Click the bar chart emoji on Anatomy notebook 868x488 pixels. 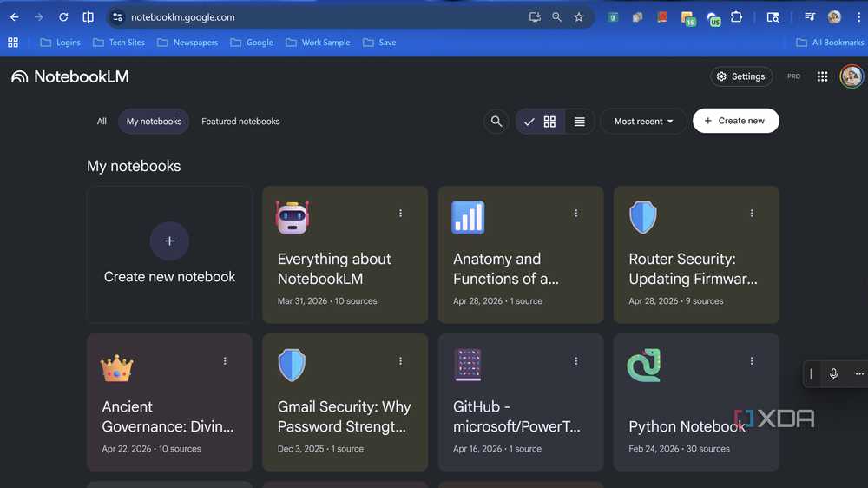[x=468, y=218]
